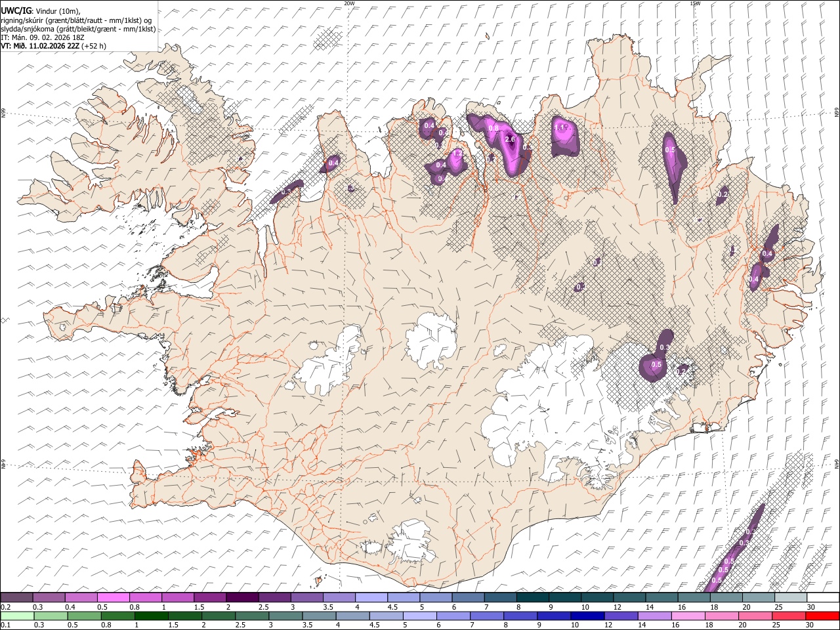
Task: Select the '(+52 h)' forecast offset text
Action: tap(94, 46)
